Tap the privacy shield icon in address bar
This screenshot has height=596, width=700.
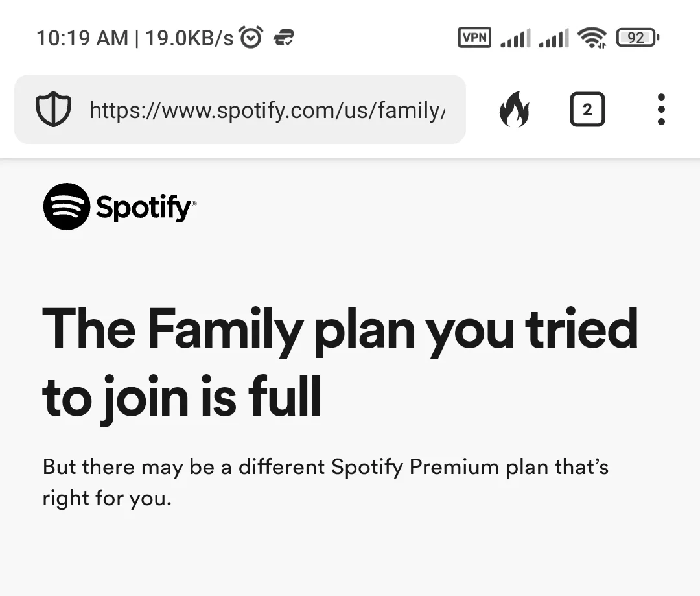click(53, 109)
